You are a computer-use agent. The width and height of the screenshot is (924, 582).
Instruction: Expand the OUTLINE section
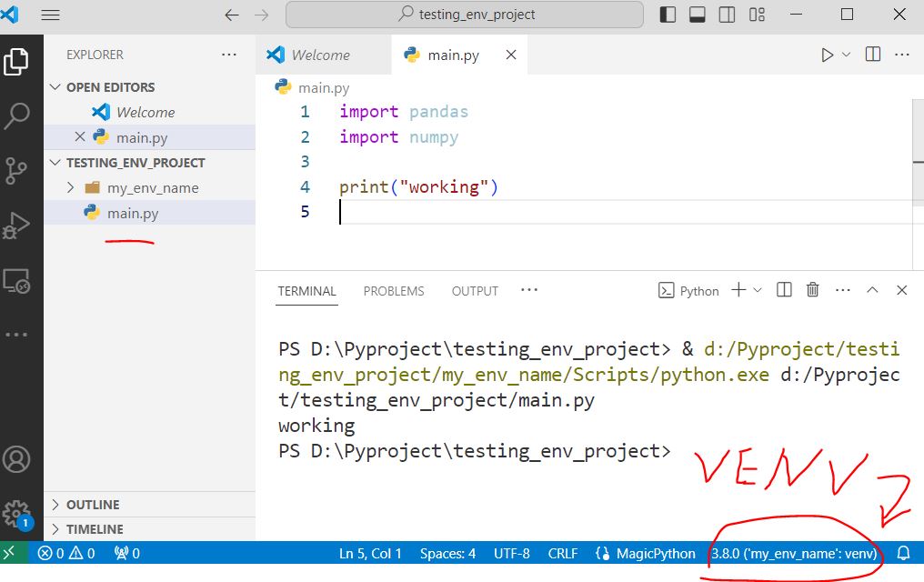(x=92, y=505)
